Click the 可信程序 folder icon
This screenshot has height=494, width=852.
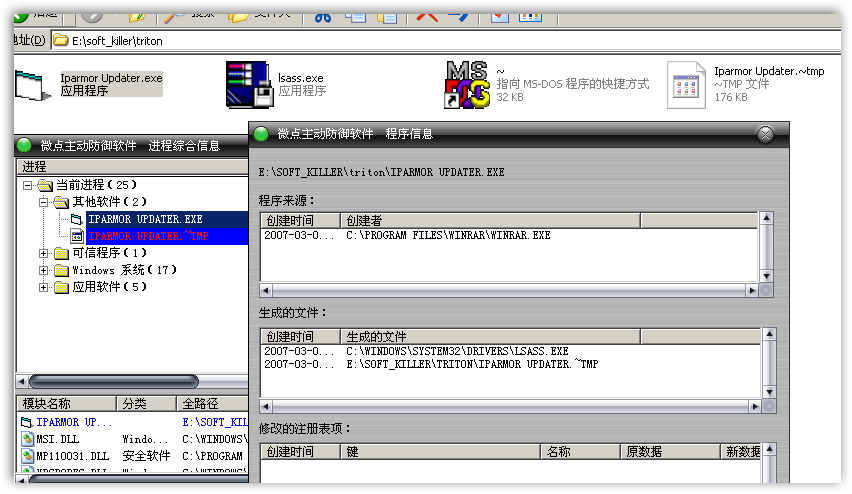(x=61, y=253)
